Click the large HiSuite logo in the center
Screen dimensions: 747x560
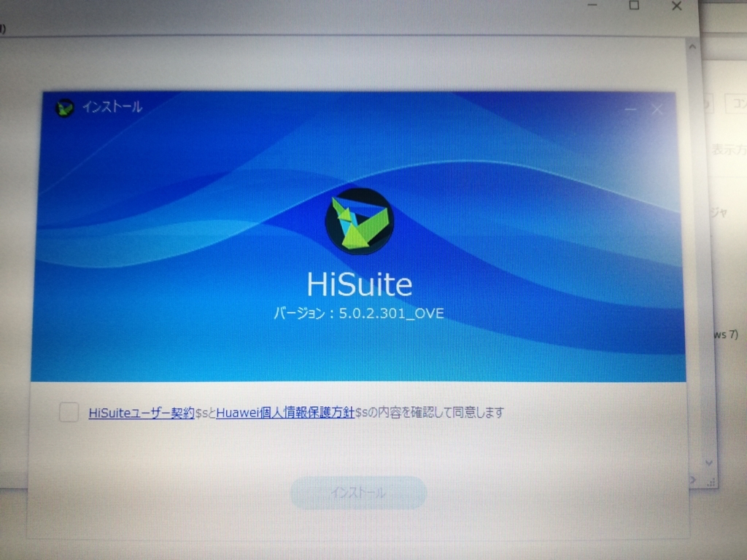pyautogui.click(x=359, y=221)
